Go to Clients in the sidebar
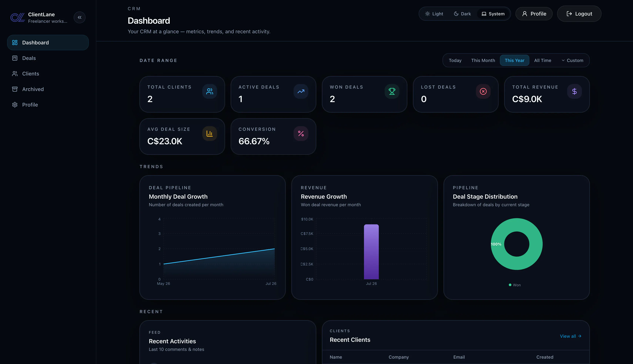633x364 pixels. point(48,73)
